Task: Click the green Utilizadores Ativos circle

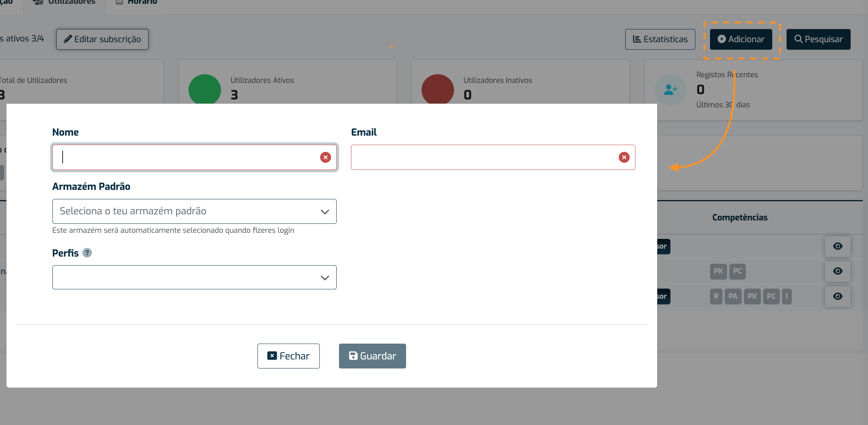Action: (x=204, y=90)
